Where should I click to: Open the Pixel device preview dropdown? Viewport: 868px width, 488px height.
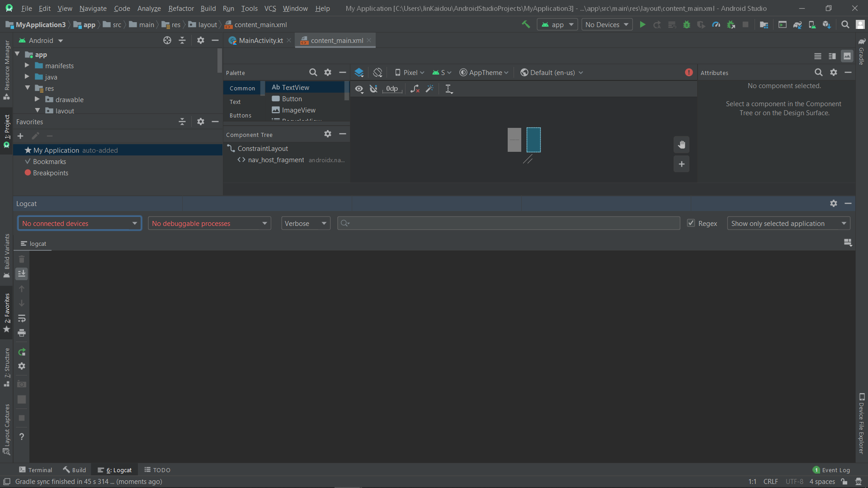tap(410, 72)
